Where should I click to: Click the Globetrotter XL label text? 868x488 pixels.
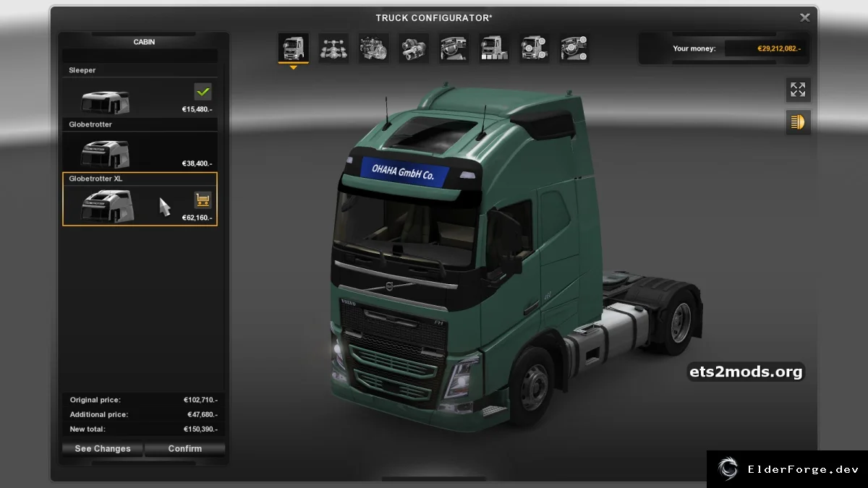(95, 179)
